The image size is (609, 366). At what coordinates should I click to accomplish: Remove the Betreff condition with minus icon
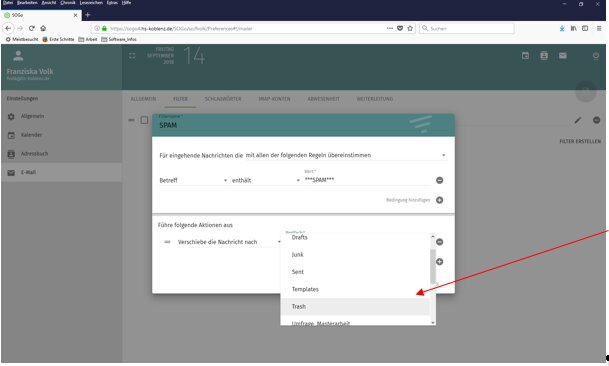[439, 180]
